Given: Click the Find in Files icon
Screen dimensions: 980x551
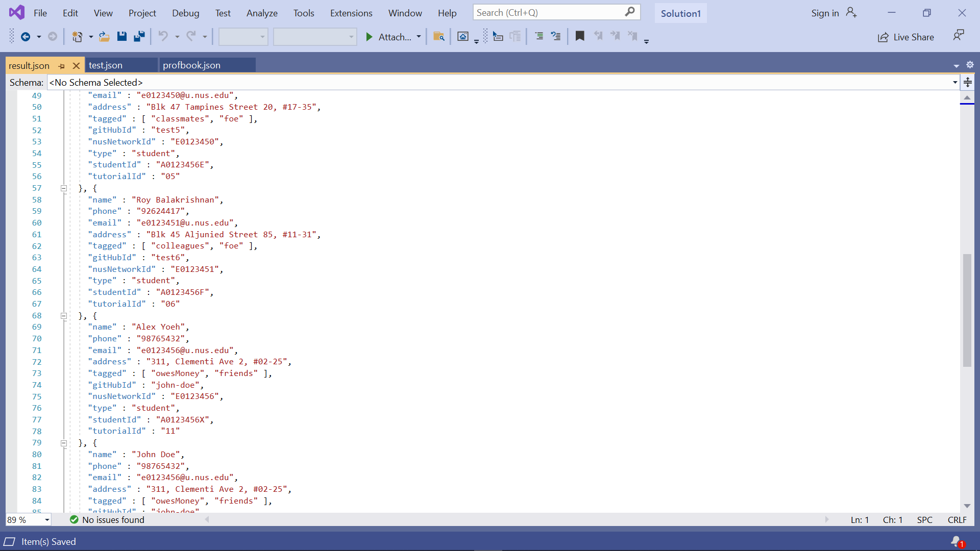Looking at the screenshot, I should coord(438,36).
